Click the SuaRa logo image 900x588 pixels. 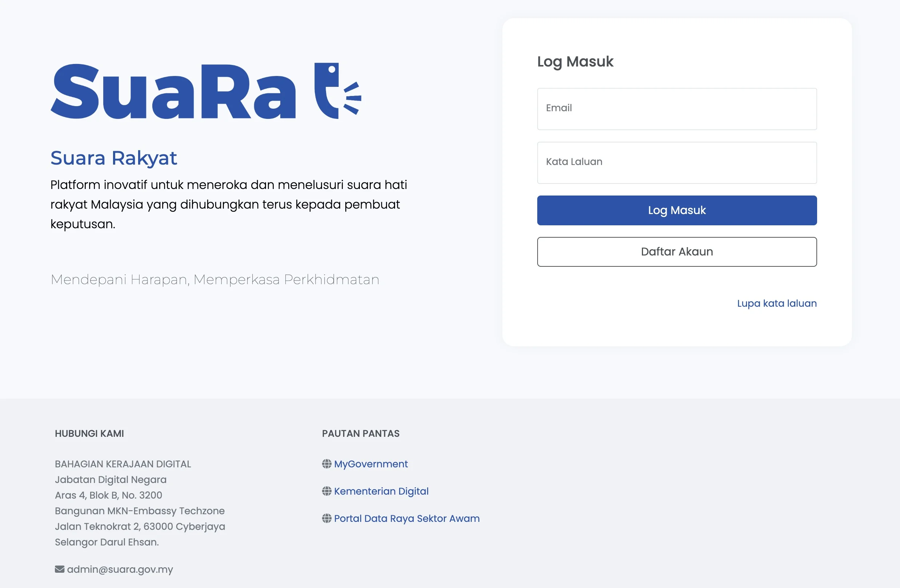click(173, 92)
